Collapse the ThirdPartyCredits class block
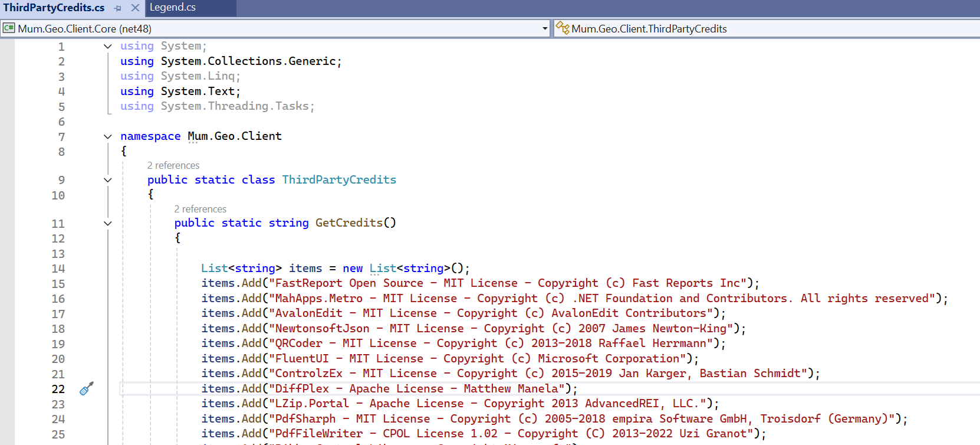Image resolution: width=980 pixels, height=445 pixels. click(x=107, y=180)
